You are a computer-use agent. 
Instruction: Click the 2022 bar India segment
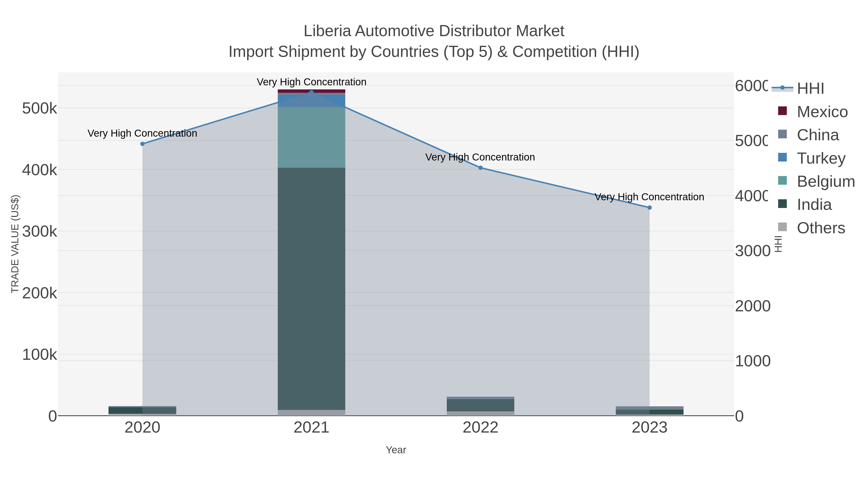point(481,405)
